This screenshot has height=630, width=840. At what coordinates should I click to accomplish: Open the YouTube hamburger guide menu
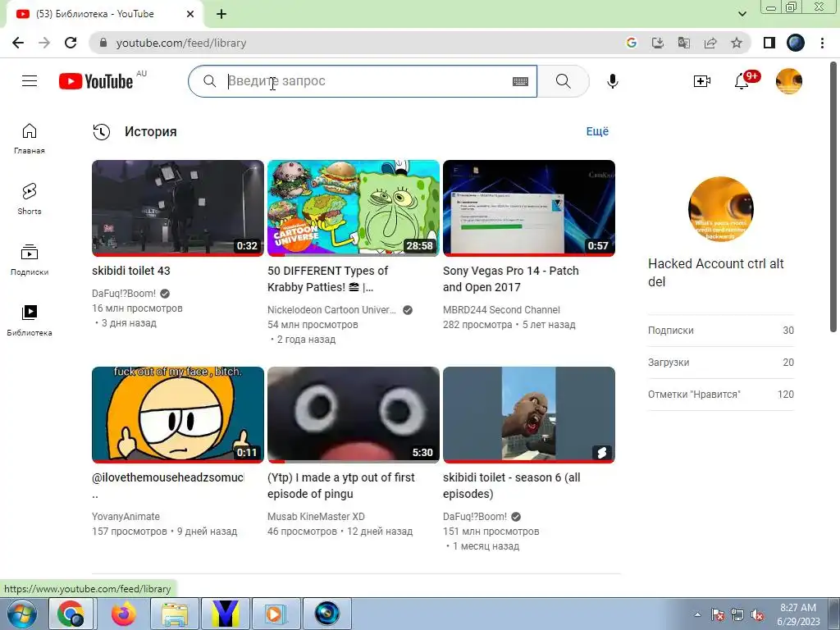click(30, 81)
